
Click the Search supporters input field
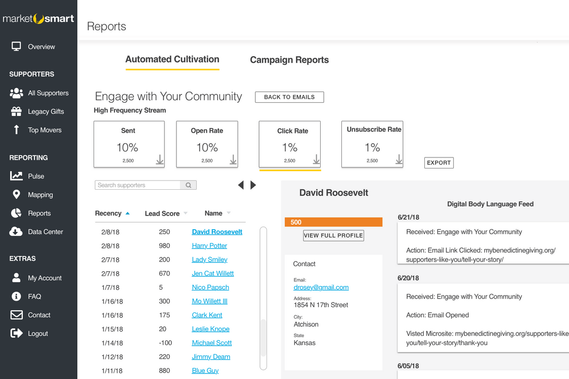click(x=138, y=185)
